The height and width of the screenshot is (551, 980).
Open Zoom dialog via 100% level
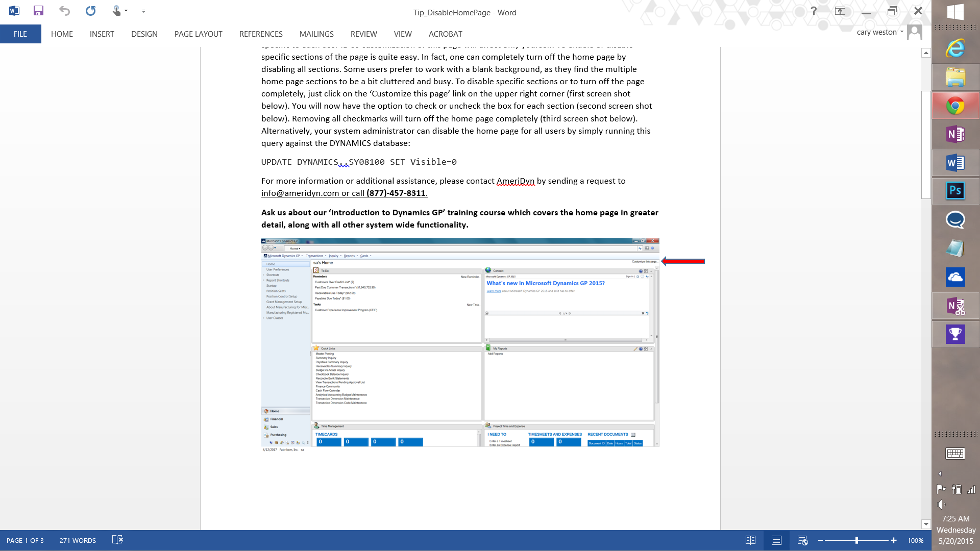[x=915, y=540]
